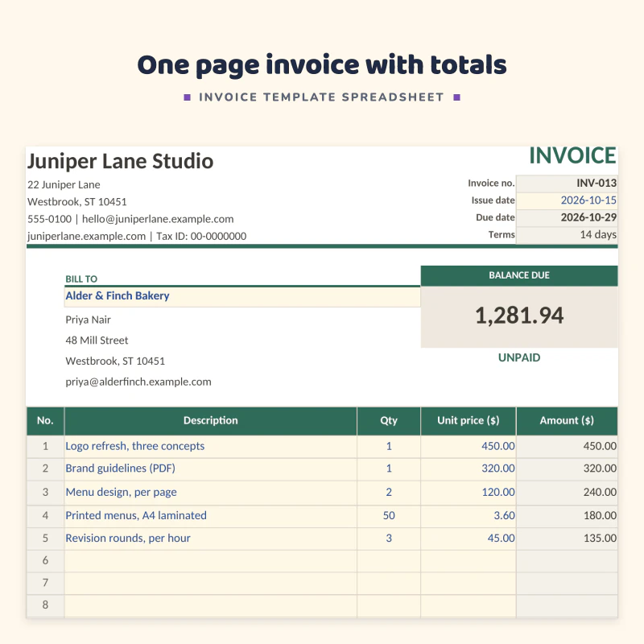Click the green INVOICE heading
The height and width of the screenshot is (644, 644).
(572, 155)
